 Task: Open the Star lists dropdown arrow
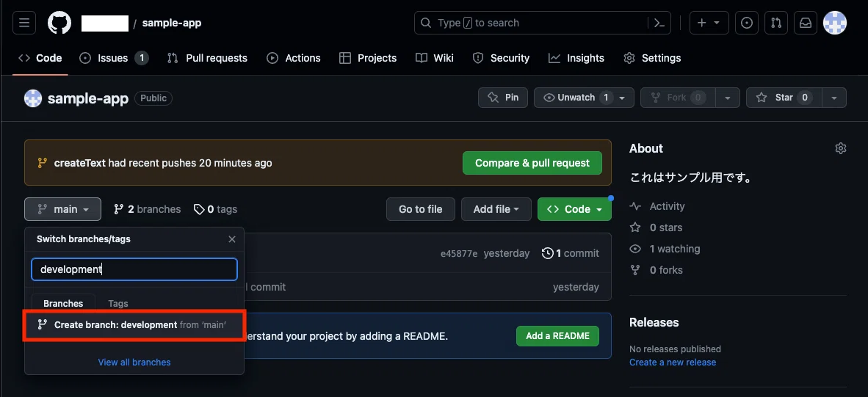(834, 98)
